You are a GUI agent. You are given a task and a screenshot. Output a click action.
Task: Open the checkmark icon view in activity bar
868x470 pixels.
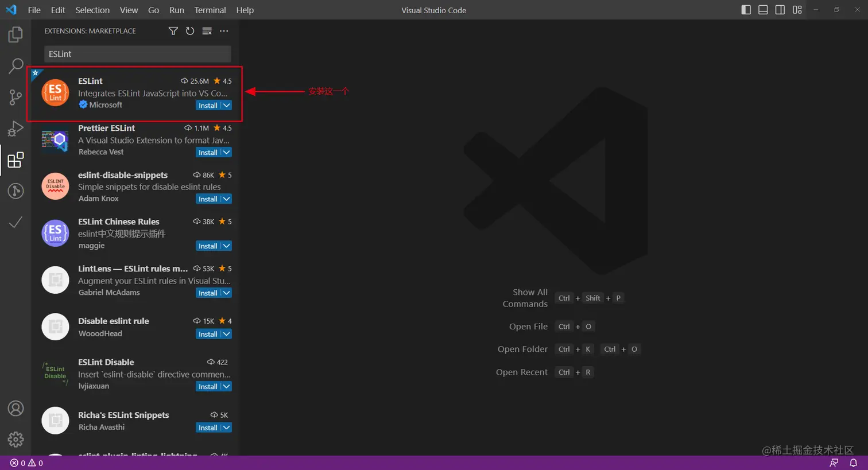(x=15, y=222)
